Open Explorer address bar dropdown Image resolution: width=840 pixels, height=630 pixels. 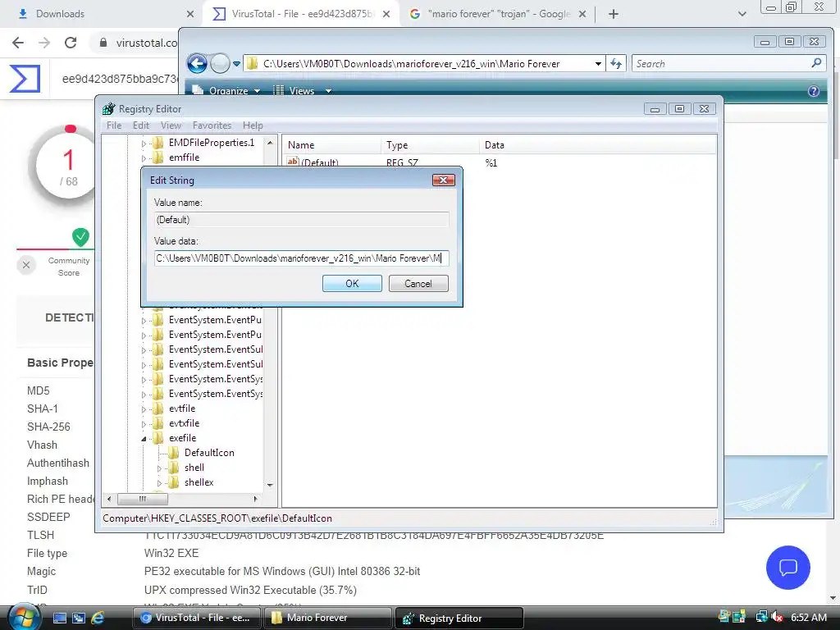[598, 64]
